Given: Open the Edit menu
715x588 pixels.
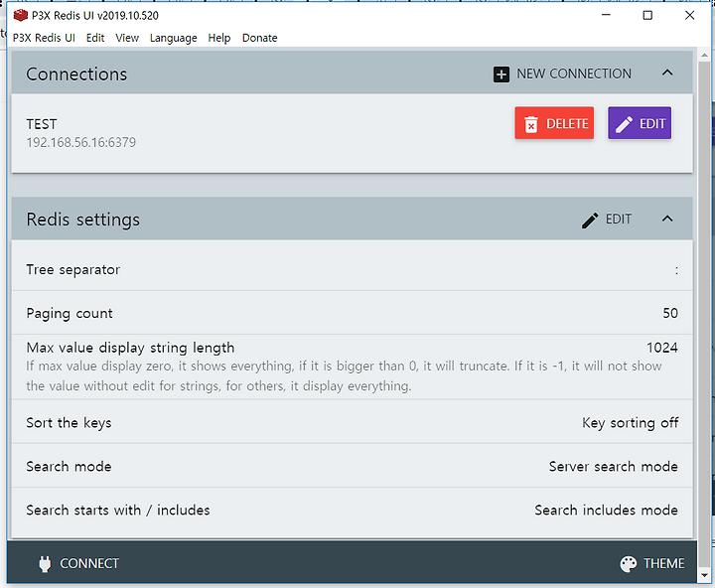Looking at the screenshot, I should coord(95,38).
